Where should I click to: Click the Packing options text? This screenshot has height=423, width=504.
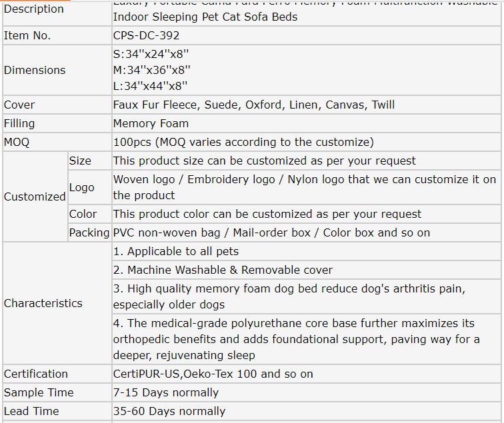click(271, 232)
